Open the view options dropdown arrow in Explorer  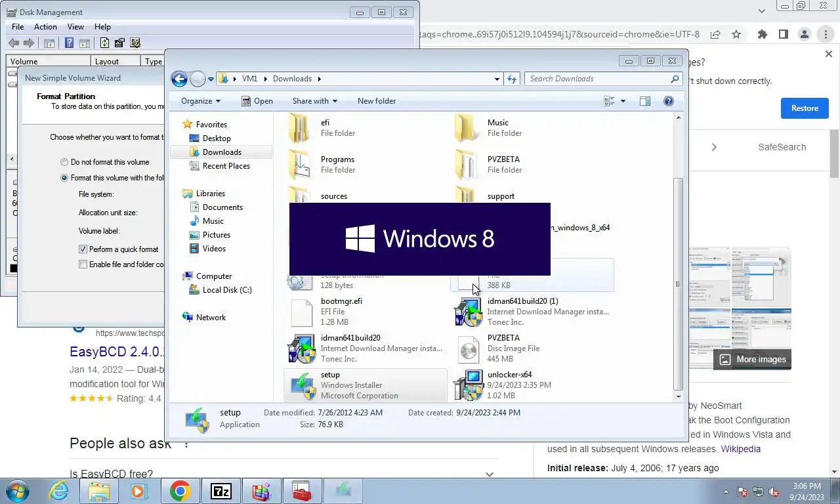coord(623,101)
